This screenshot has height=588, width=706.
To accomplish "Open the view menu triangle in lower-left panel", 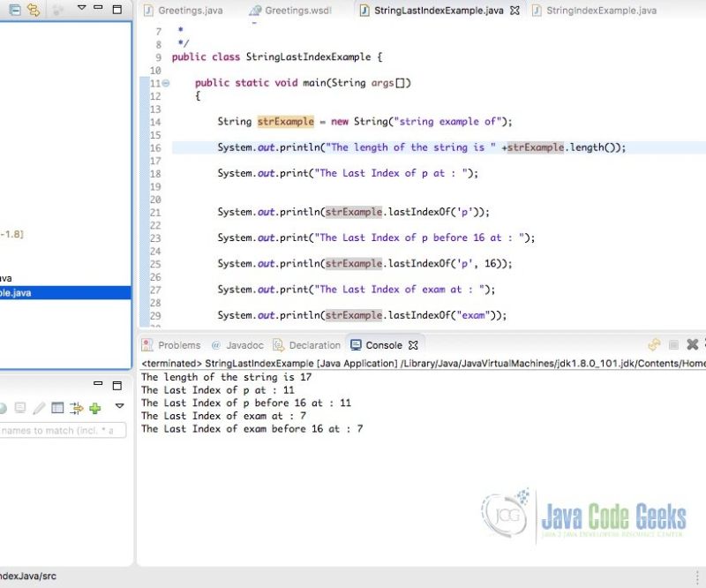I will (118, 407).
